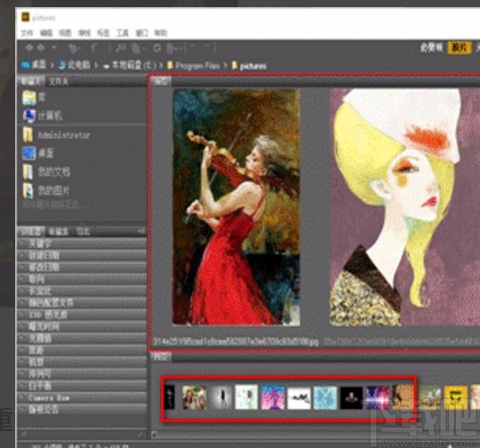The height and width of the screenshot is (448, 480).
Task: Rotate image clockwise with toolbar icon
Action: pyautogui.click(x=206, y=46)
